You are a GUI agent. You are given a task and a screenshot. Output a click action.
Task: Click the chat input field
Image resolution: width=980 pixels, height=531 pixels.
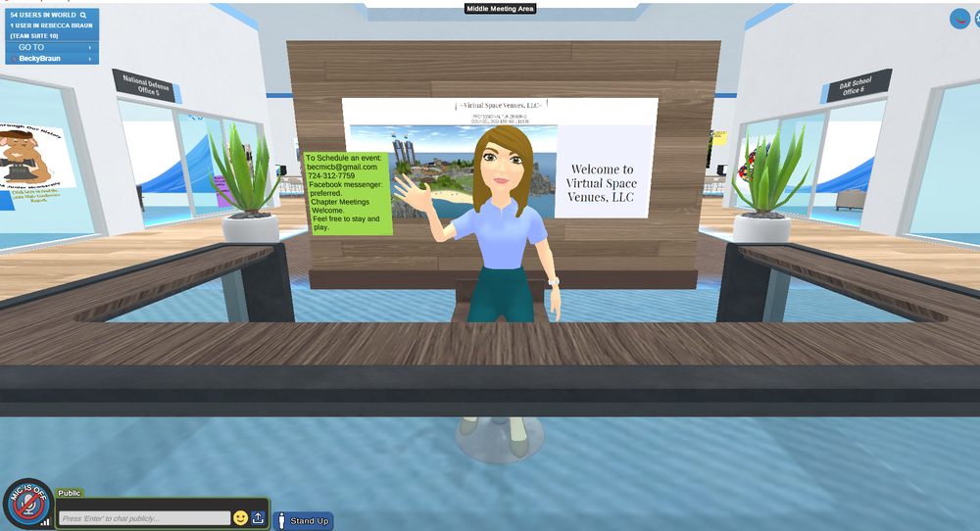pos(144,518)
